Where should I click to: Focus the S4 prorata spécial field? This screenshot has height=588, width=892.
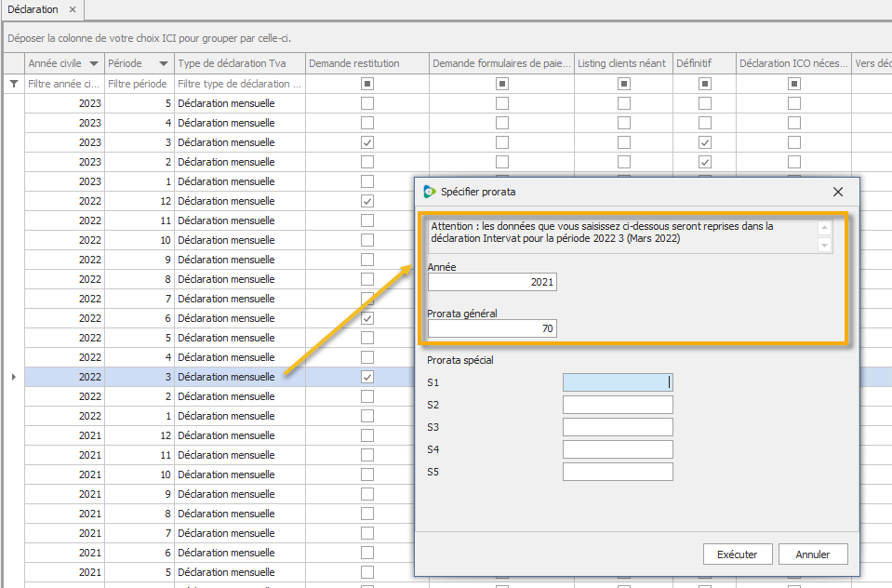click(618, 449)
